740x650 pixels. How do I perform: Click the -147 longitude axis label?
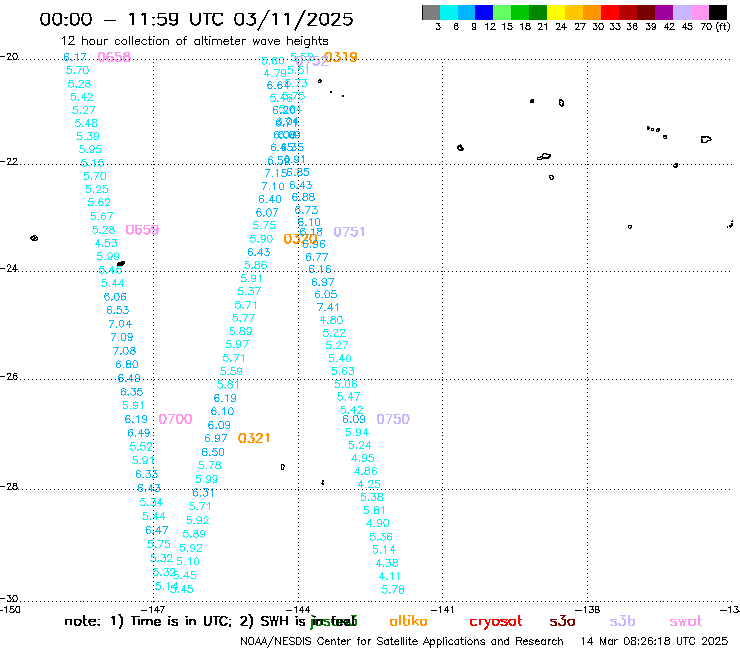(153, 609)
